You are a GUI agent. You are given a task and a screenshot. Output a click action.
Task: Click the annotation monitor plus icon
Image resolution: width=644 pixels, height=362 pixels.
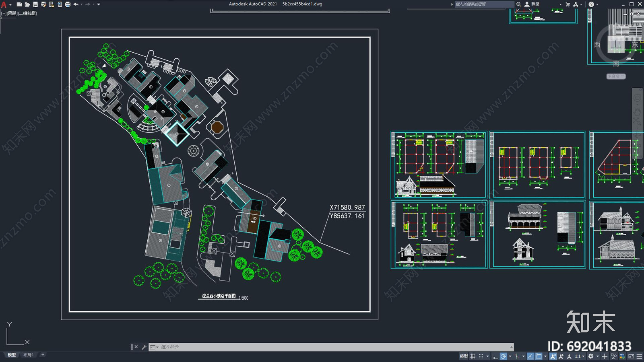605,356
